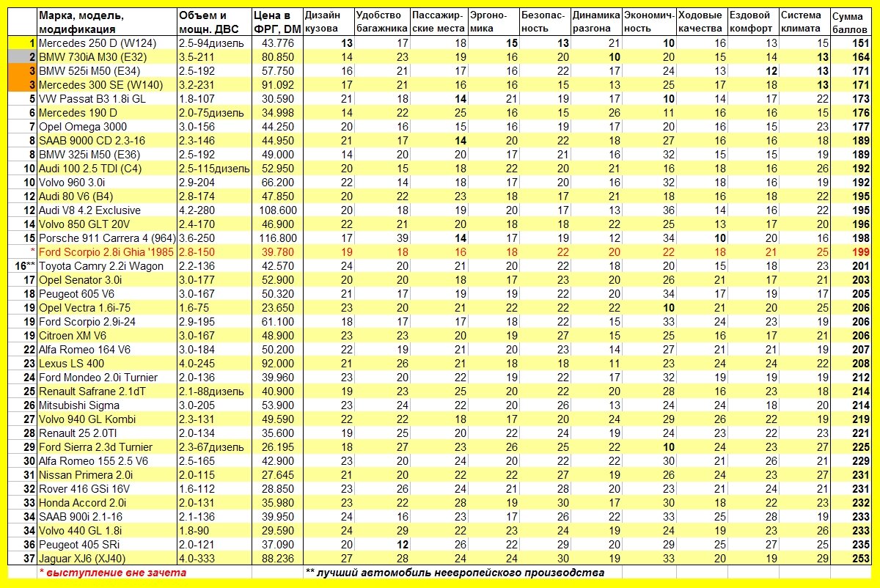Screen dimensions: 880x588
Task: Click the 'BMW 730iA M30 (E32)' cell
Action: pyautogui.click(x=106, y=57)
